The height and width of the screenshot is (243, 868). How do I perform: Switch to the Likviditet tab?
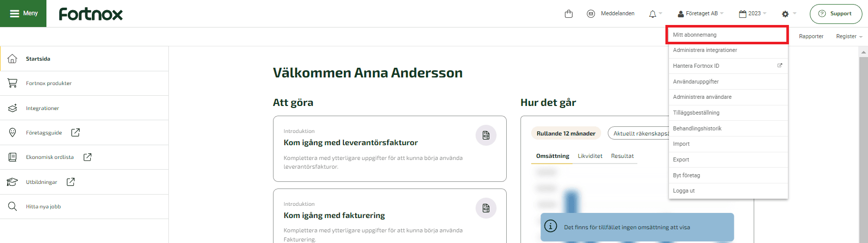pos(590,156)
